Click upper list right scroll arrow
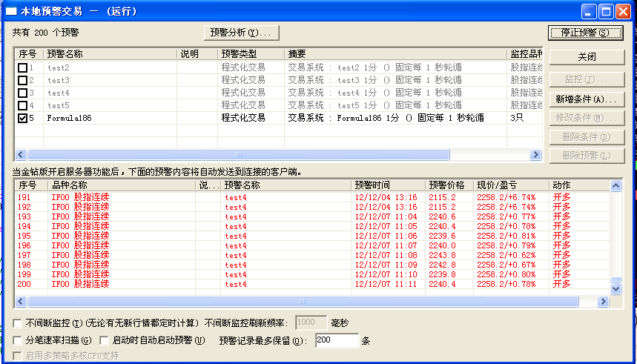The height and width of the screenshot is (364, 637). 536,155
